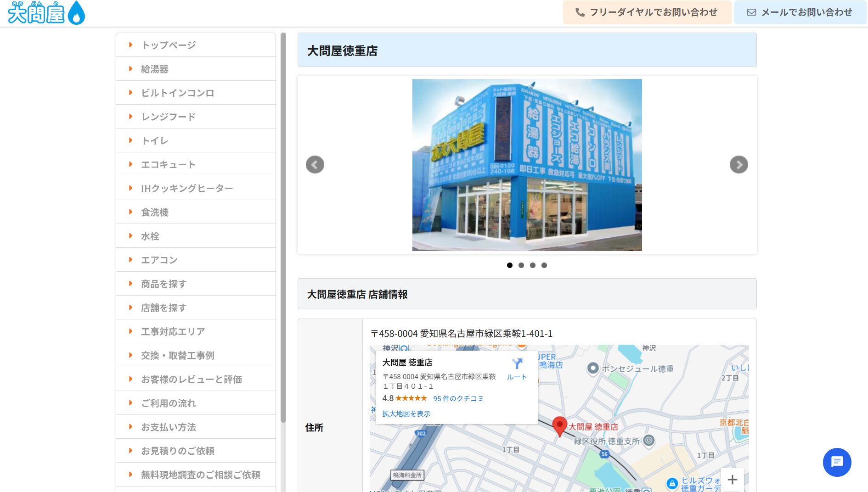Open お見積りのご依頼 page
This screenshot has height=492, width=868.
(x=196, y=451)
